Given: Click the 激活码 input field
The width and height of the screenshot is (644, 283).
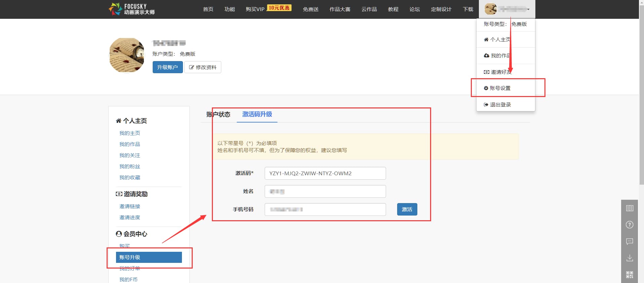Looking at the screenshot, I should click(325, 173).
